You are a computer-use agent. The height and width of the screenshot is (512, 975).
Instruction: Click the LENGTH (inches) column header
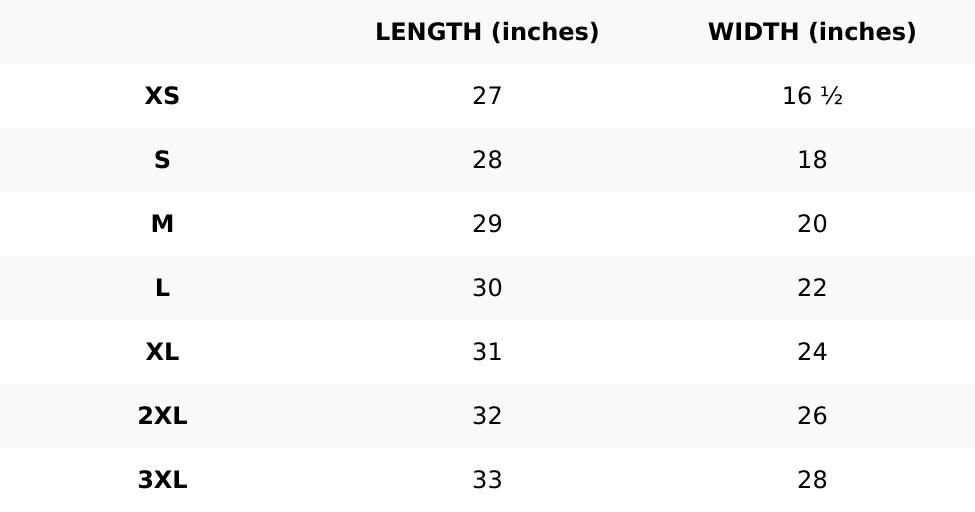pos(487,32)
